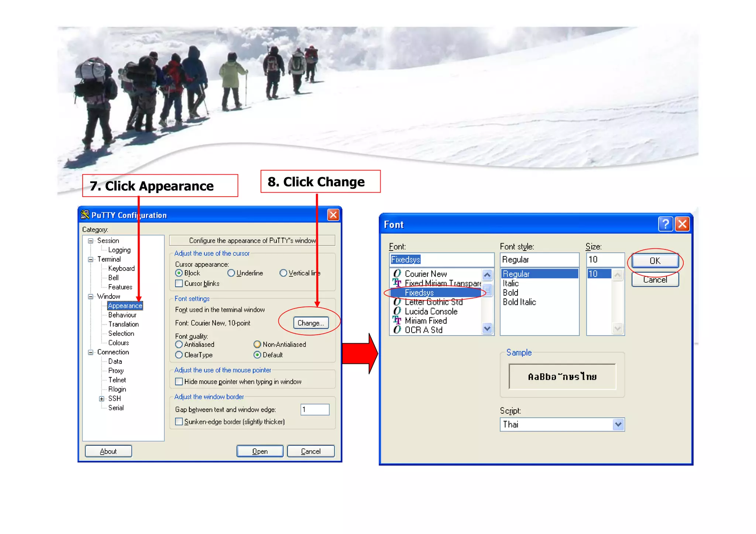Viewport: 756px width, 534px height.
Task: Click Cancel in PuTTY Configuration
Action: pyautogui.click(x=311, y=451)
